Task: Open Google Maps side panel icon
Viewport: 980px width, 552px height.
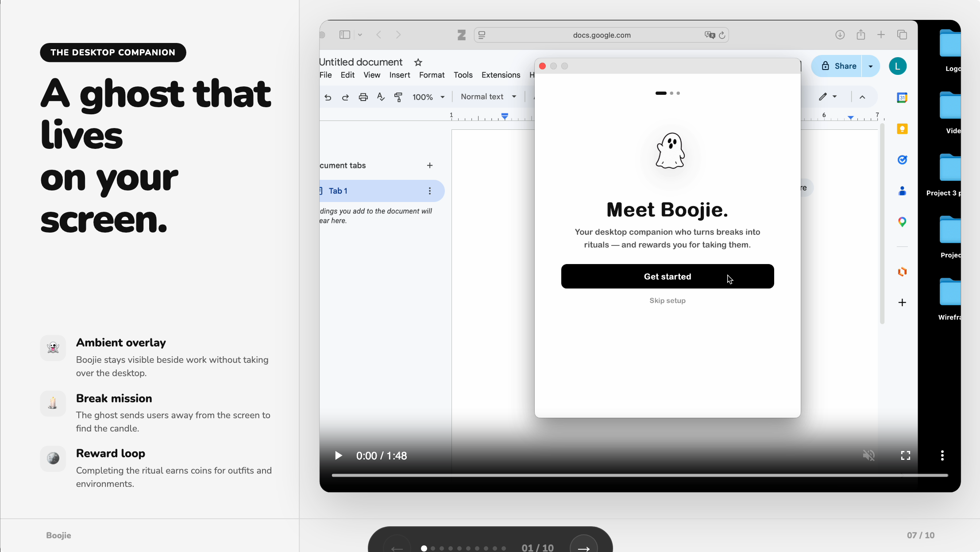Action: click(x=902, y=222)
